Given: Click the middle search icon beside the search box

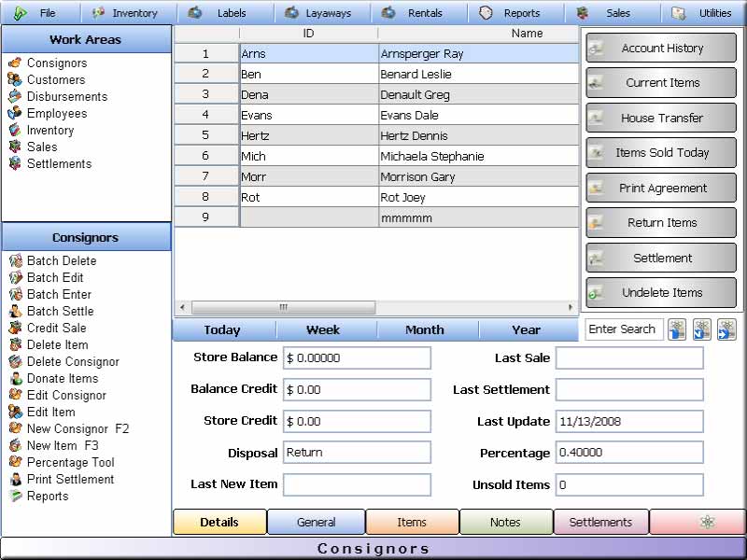Looking at the screenshot, I should coord(702,329).
